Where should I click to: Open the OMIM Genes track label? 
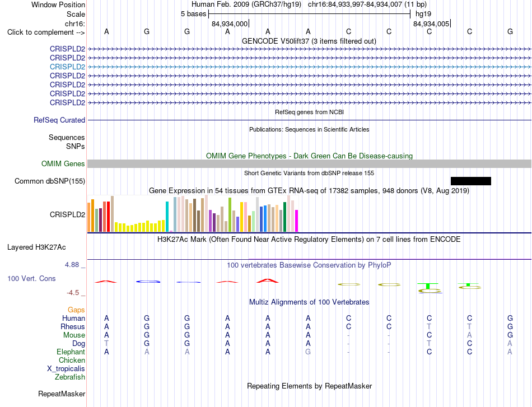pos(63,164)
